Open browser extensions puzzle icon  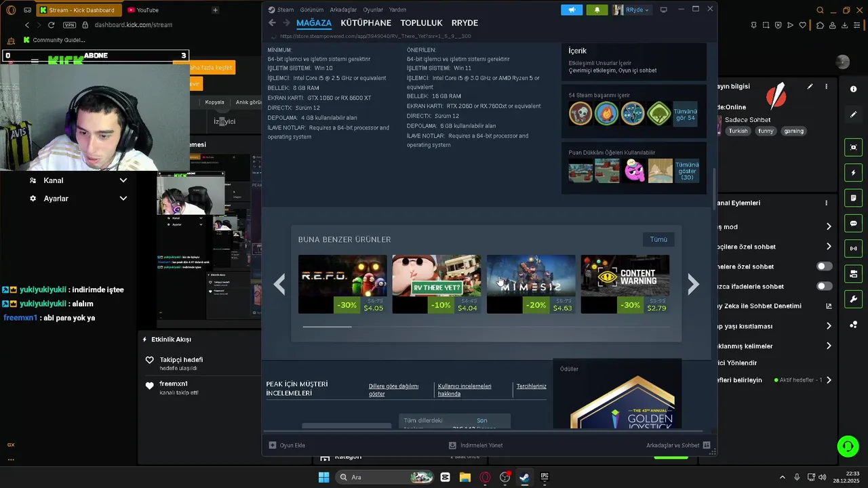pyautogui.click(x=821, y=25)
